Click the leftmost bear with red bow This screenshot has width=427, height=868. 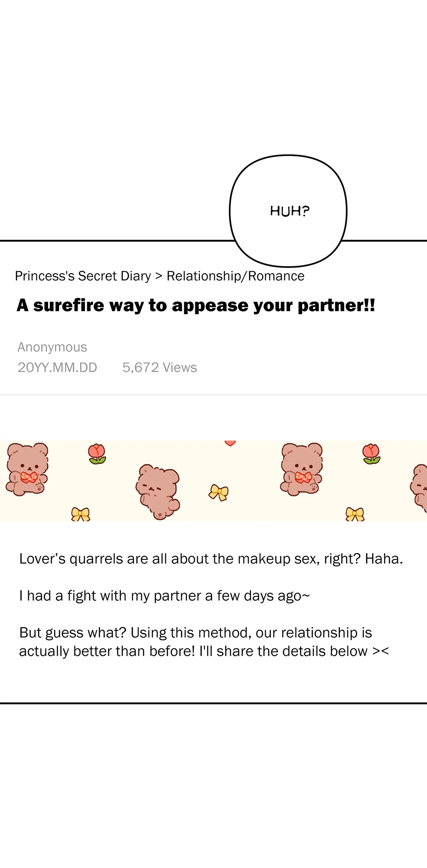tap(27, 469)
